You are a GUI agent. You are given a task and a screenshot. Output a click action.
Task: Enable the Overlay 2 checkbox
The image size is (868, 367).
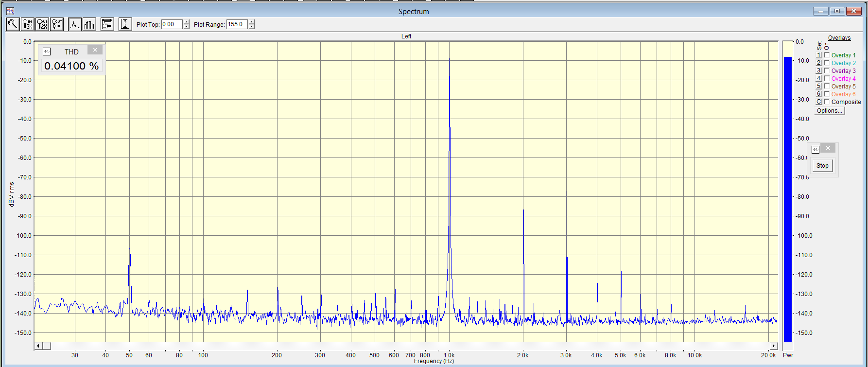click(x=827, y=63)
